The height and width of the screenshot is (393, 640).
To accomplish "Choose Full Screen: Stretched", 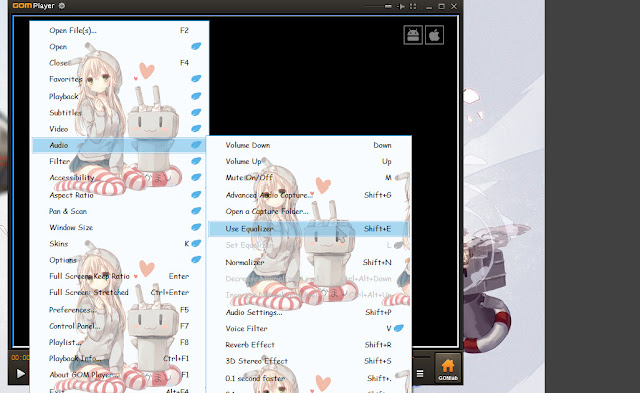I will coord(118,293).
